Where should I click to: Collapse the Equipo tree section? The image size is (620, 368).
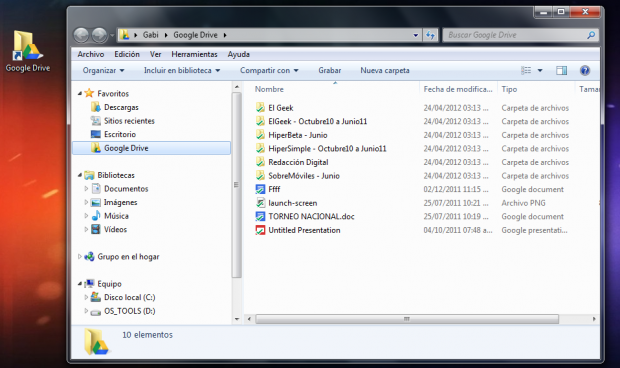[x=80, y=283]
